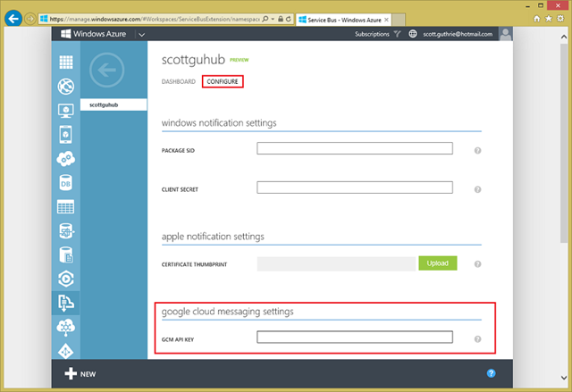This screenshot has height=392, width=572.
Task: Click the Package SID input field
Action: click(x=355, y=148)
